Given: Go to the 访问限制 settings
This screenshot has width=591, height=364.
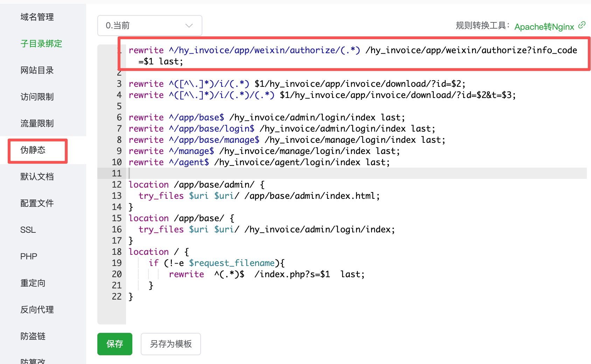Looking at the screenshot, I should [37, 97].
